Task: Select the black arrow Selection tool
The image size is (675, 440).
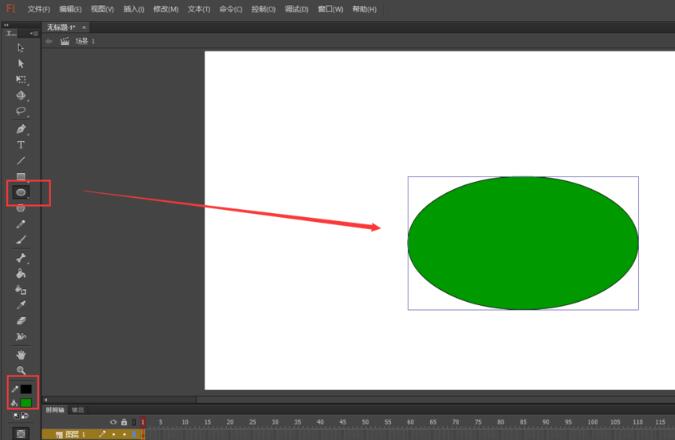Action: tap(21, 47)
